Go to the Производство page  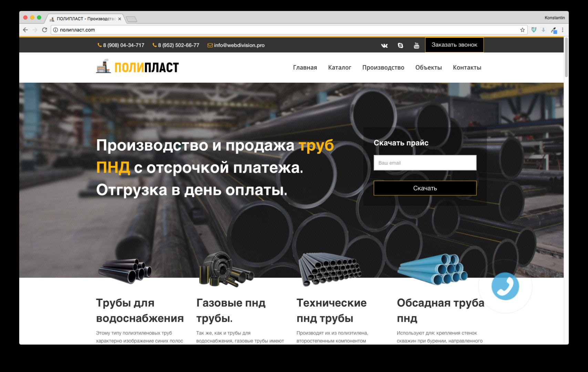pyautogui.click(x=383, y=68)
